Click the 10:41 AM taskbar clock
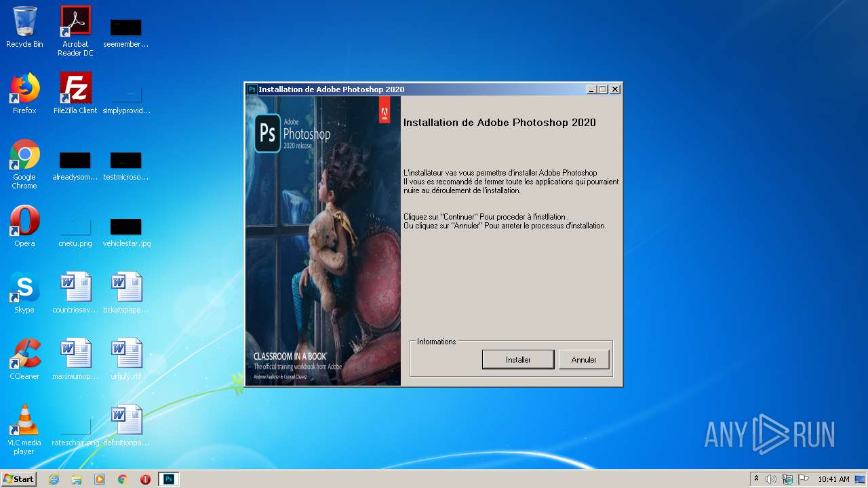 click(x=833, y=479)
